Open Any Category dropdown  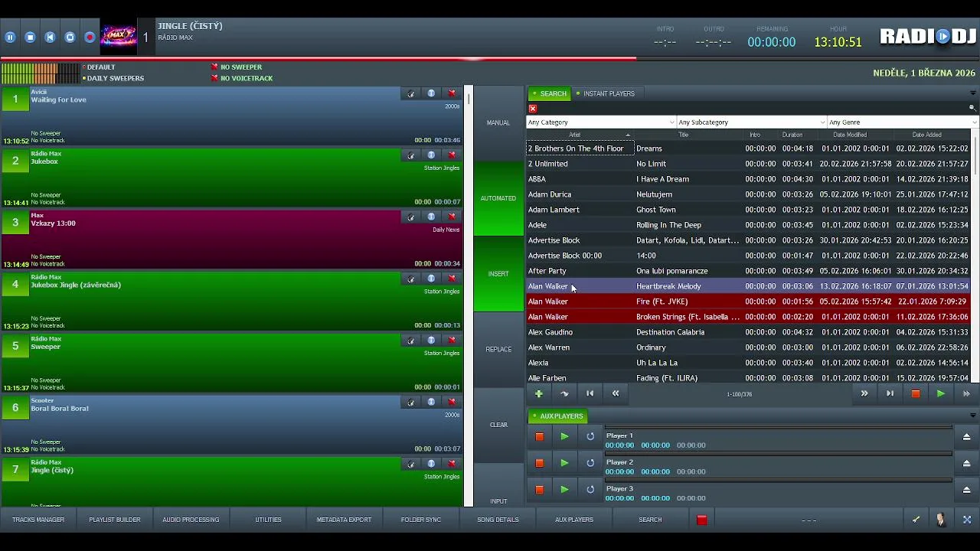[601, 122]
